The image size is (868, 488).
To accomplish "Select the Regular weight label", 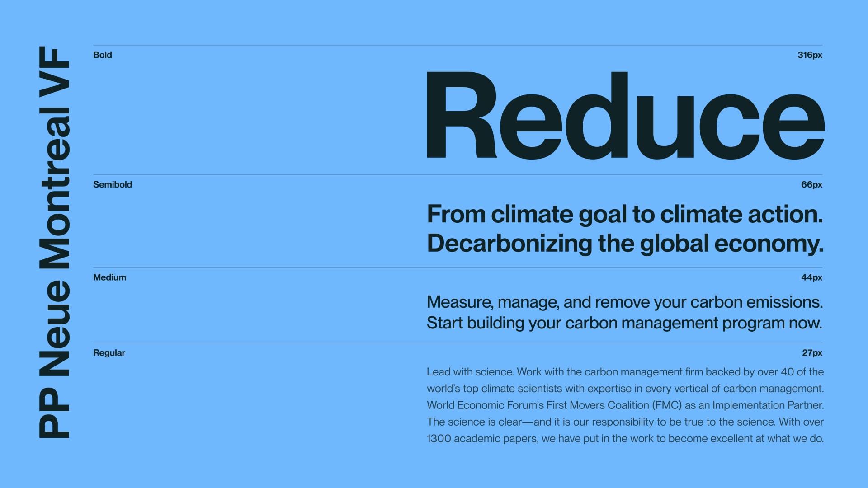I will coord(108,353).
